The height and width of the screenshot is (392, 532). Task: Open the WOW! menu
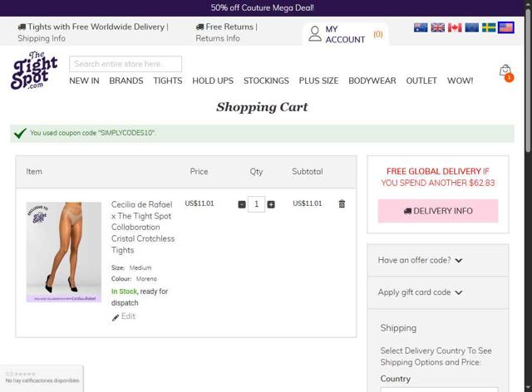pyautogui.click(x=460, y=81)
